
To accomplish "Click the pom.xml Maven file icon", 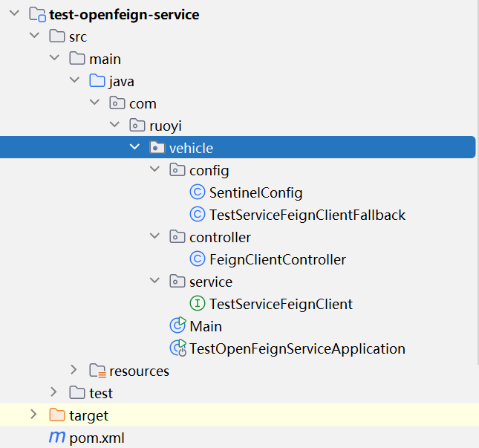I will pos(56,437).
